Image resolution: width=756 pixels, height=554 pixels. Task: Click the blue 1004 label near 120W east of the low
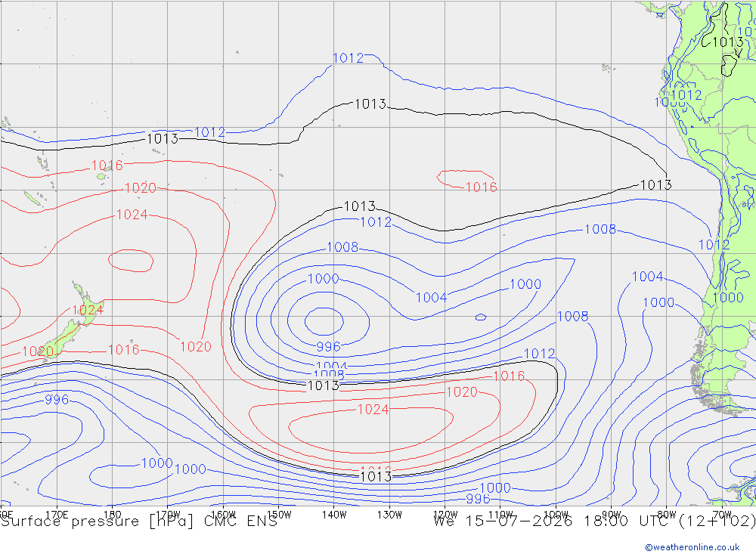pyautogui.click(x=432, y=298)
